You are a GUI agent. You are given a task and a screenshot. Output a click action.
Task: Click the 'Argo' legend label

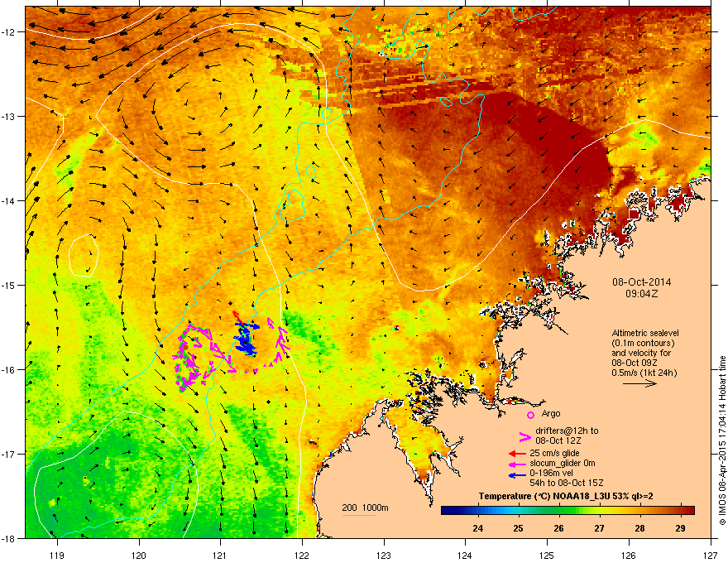point(551,413)
